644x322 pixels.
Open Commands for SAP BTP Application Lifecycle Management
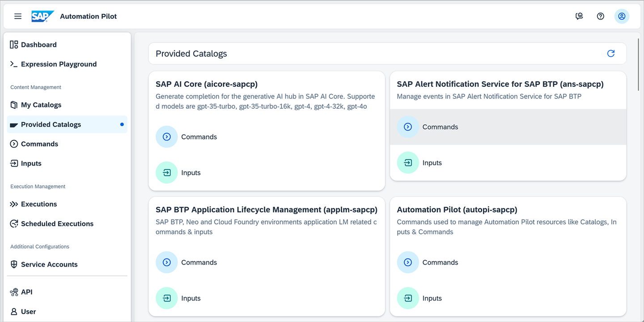tap(267, 263)
